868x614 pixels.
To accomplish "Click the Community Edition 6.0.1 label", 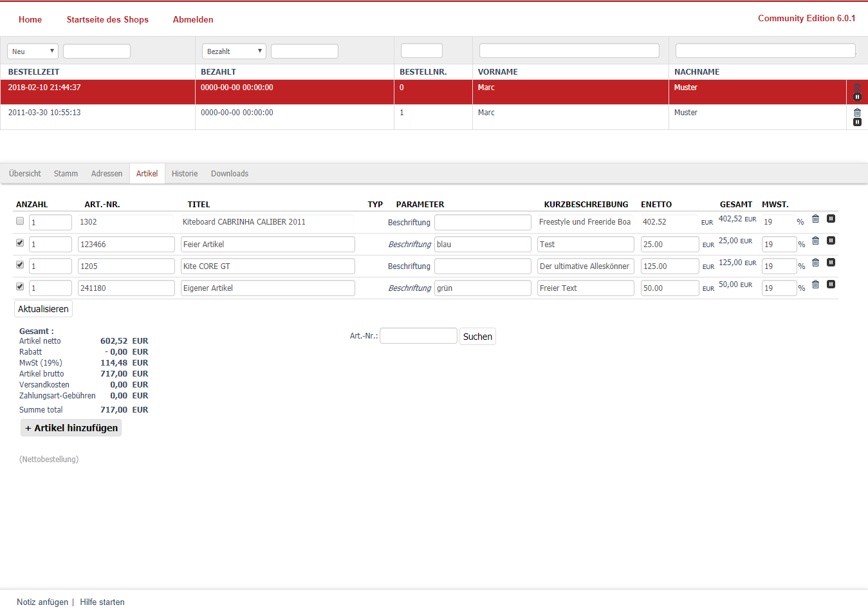I will [807, 19].
